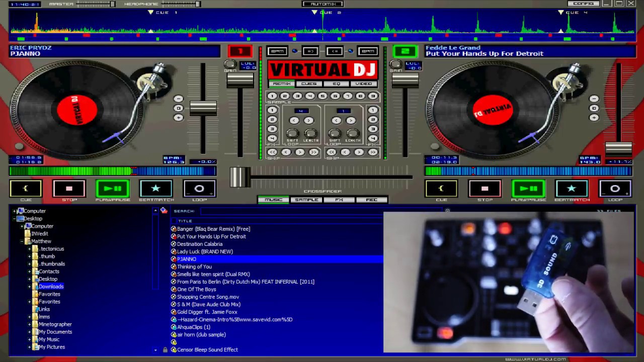Enable left deck FX slot 3

click(272, 129)
